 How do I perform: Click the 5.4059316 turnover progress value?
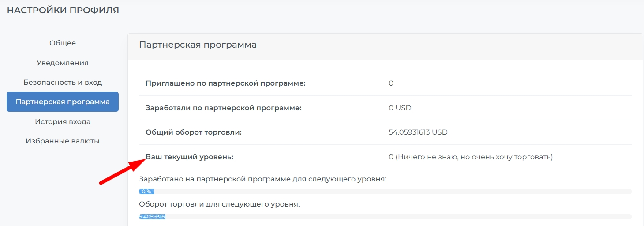coord(152,217)
